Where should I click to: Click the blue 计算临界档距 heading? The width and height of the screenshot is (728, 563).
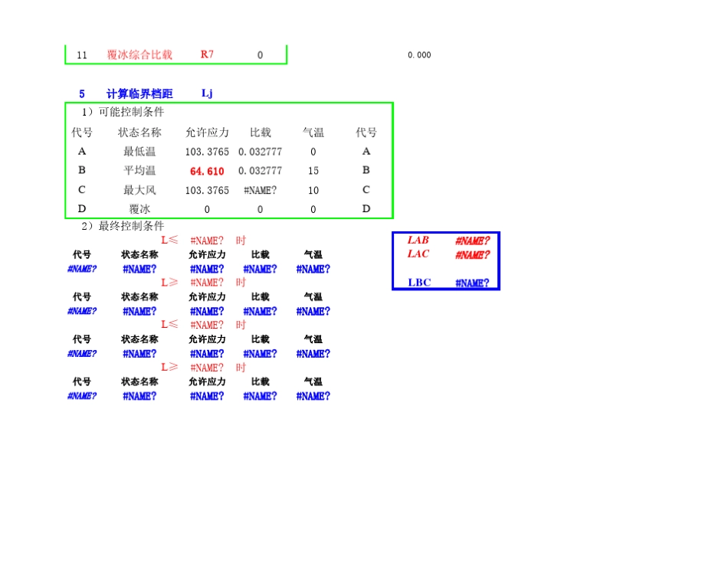tap(139, 93)
